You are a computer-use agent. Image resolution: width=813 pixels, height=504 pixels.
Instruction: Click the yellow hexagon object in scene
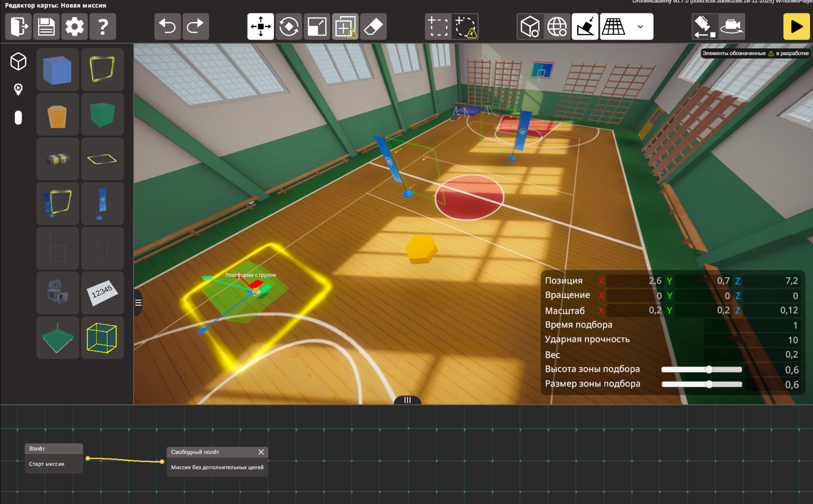coord(422,249)
